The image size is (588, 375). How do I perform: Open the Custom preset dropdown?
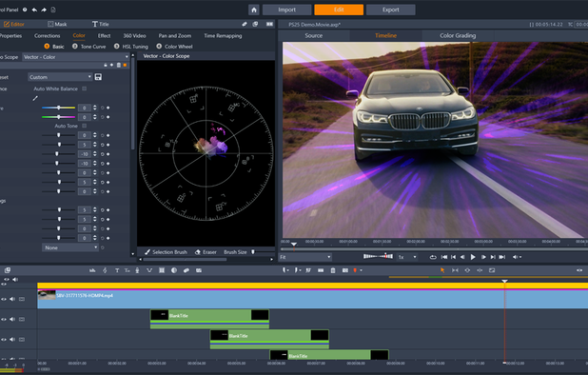[x=60, y=77]
